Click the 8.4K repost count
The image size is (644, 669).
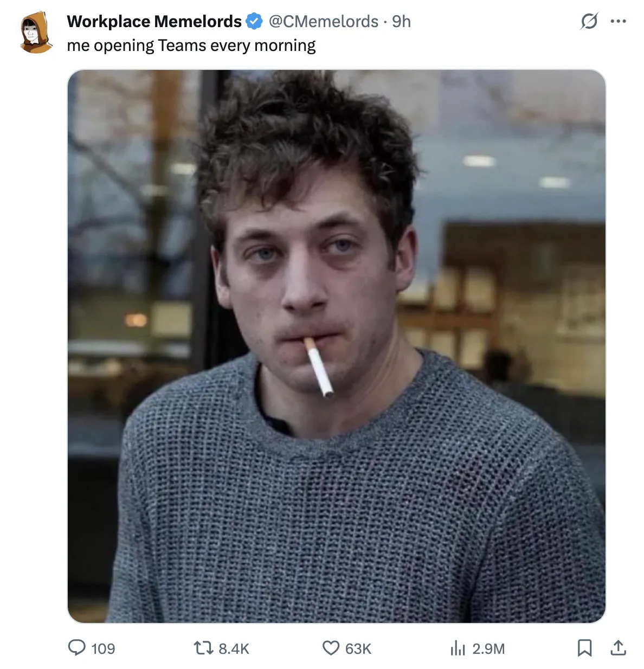pyautogui.click(x=234, y=648)
